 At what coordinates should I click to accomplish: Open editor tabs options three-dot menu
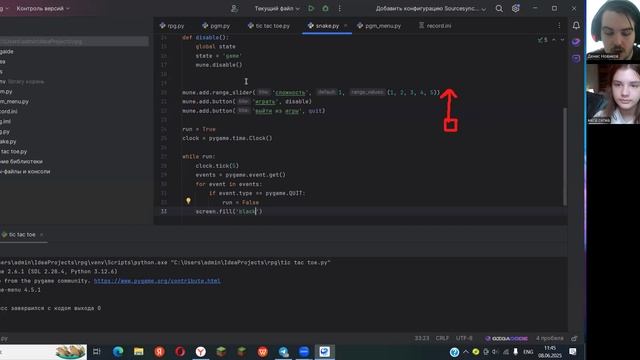pos(559,25)
